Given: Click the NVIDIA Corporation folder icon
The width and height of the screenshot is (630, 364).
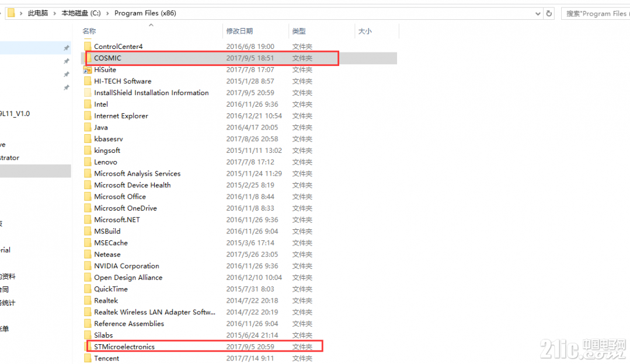Looking at the screenshot, I should pyautogui.click(x=88, y=266).
